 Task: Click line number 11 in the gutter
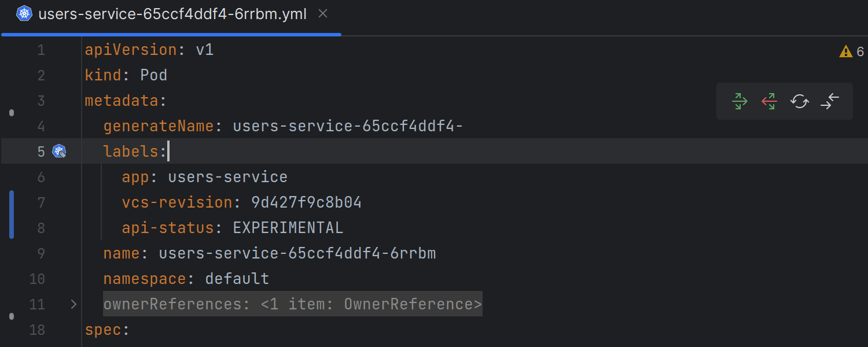37,304
